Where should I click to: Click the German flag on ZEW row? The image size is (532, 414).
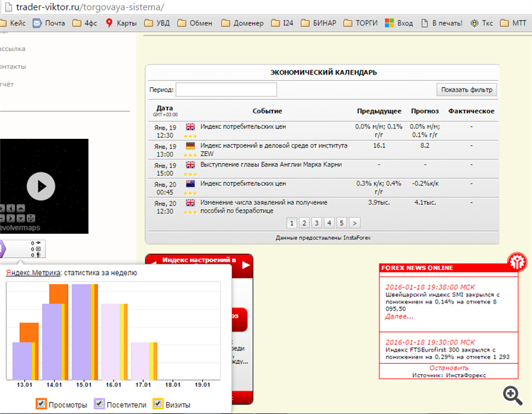(x=190, y=146)
